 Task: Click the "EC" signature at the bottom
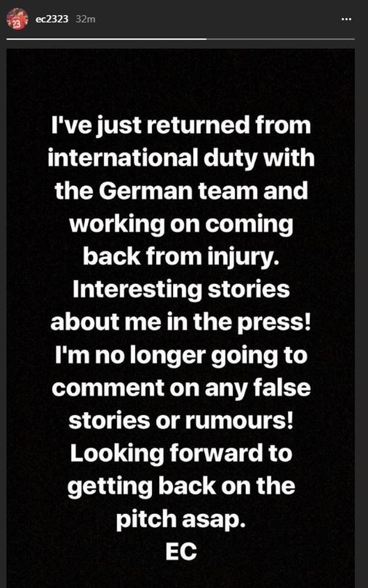181,551
